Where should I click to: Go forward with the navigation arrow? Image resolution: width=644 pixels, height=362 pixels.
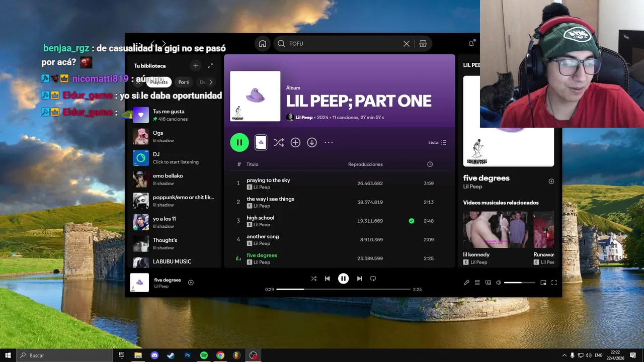(164, 44)
